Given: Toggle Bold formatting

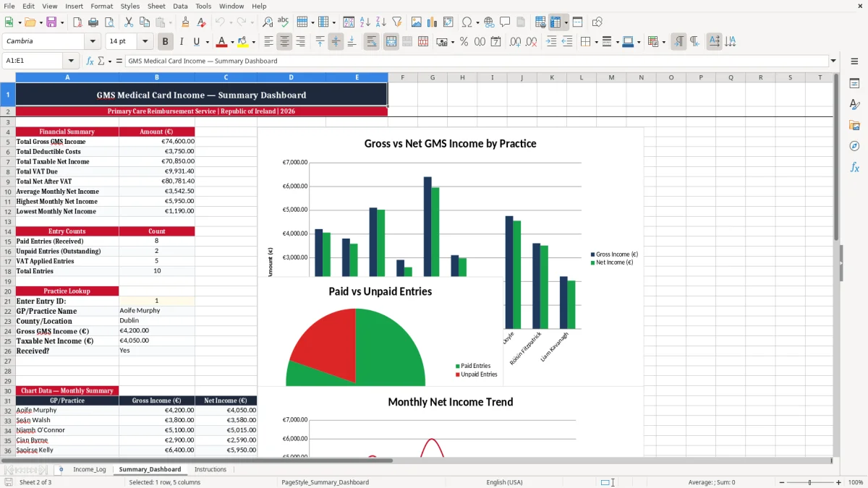Looking at the screenshot, I should point(166,42).
